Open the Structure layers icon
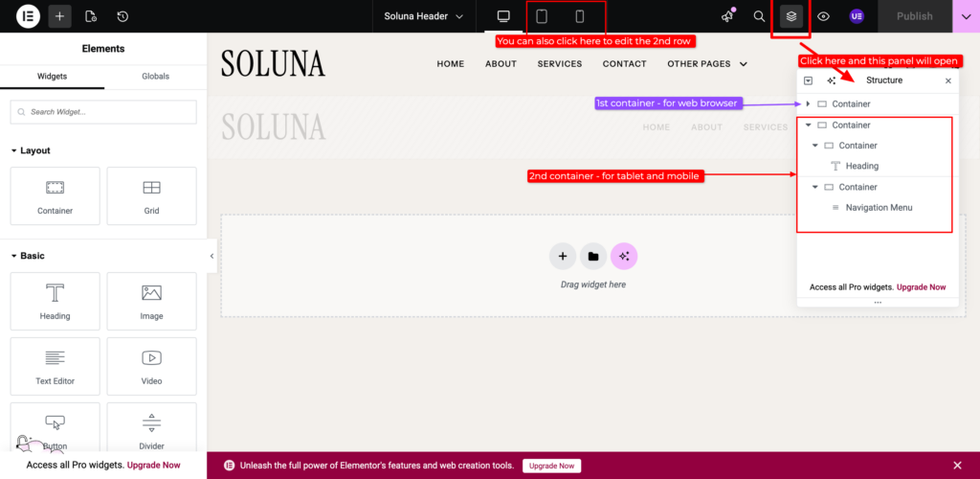 [791, 16]
